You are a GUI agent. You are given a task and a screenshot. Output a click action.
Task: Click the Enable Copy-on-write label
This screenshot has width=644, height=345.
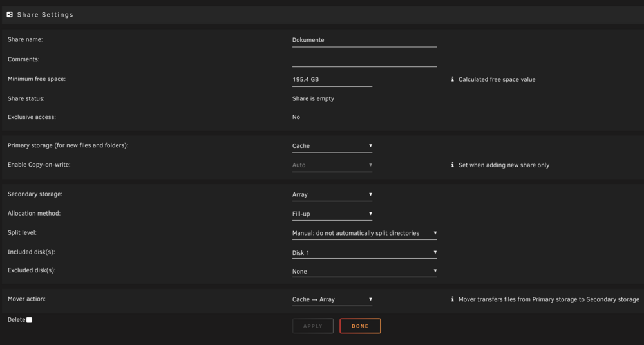coord(39,165)
